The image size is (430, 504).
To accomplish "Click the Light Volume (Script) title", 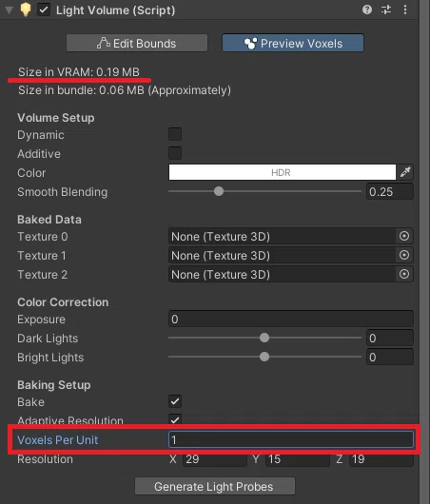I will [115, 10].
